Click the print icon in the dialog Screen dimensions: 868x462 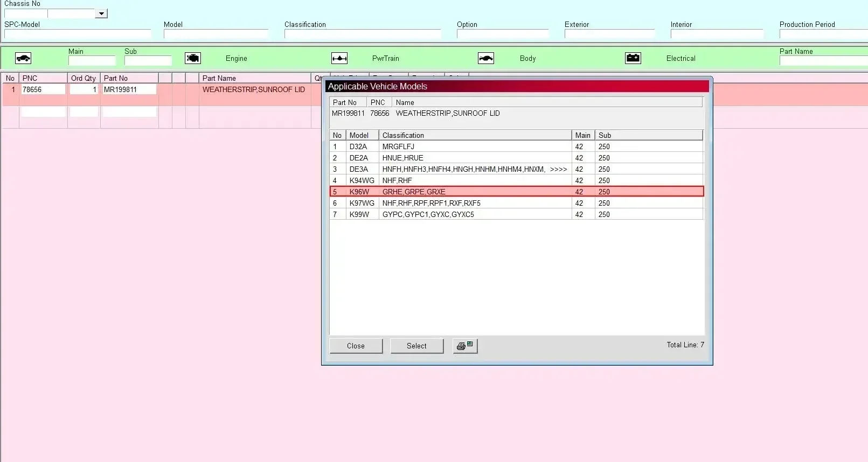[x=465, y=346]
